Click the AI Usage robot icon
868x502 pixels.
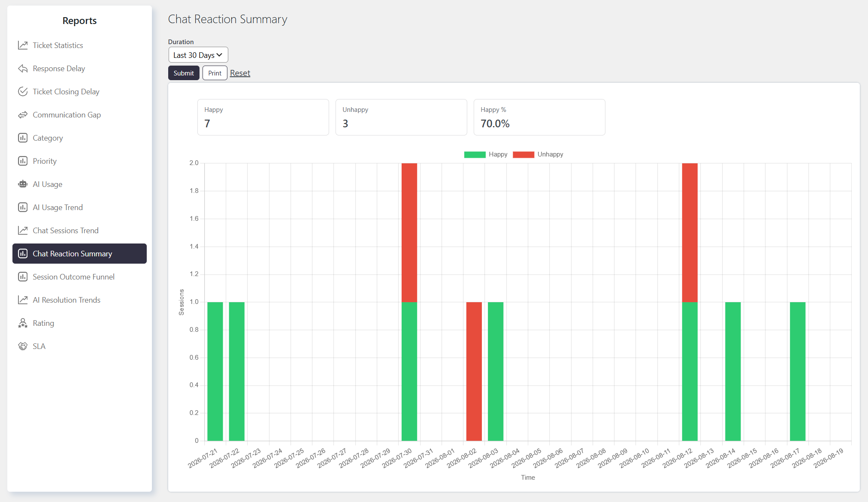(23, 184)
